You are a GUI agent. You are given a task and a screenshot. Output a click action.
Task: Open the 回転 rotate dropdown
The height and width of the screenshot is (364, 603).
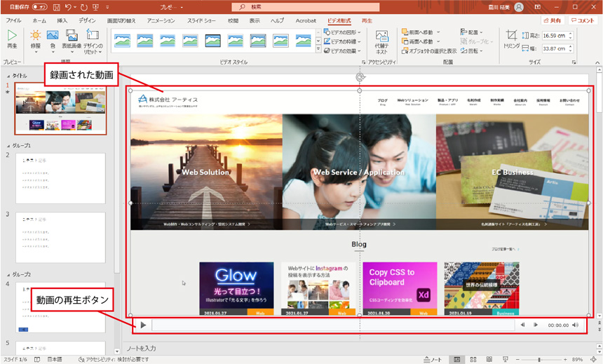(471, 50)
